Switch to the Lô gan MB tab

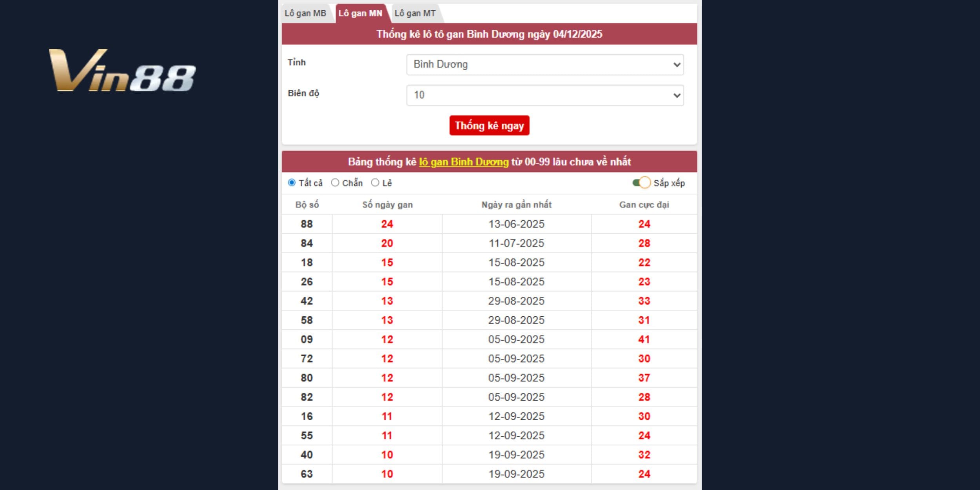point(305,13)
